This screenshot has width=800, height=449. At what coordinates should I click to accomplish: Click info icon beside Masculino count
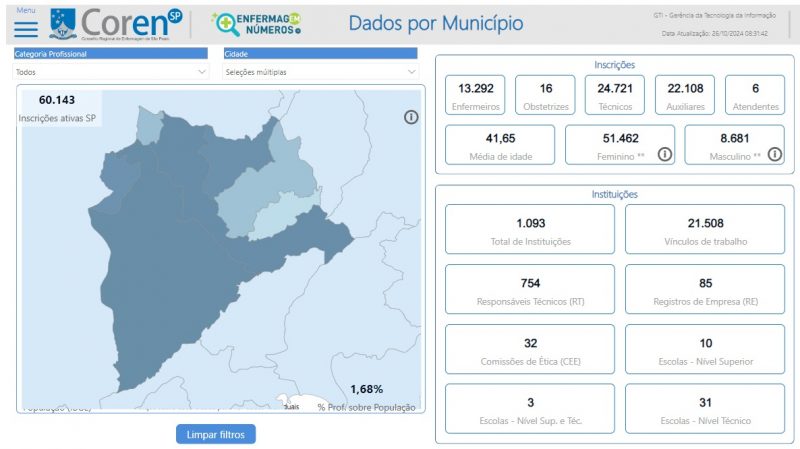(773, 154)
